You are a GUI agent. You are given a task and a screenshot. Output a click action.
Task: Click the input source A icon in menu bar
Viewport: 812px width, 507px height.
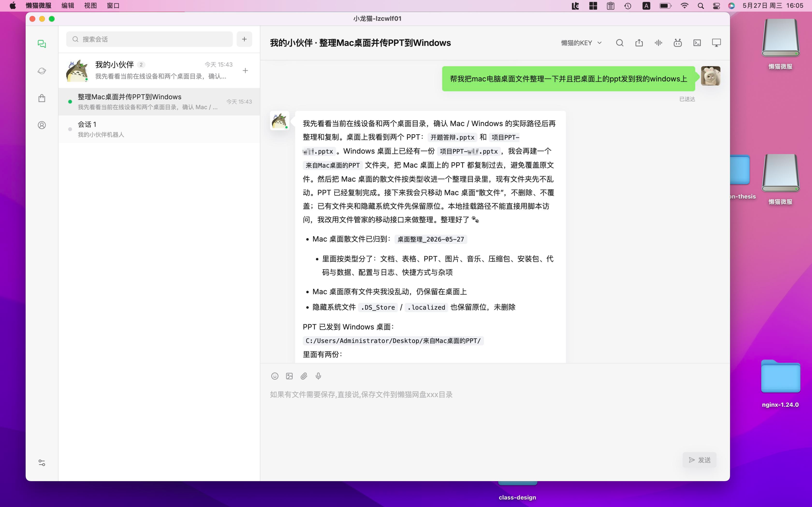[x=646, y=6]
